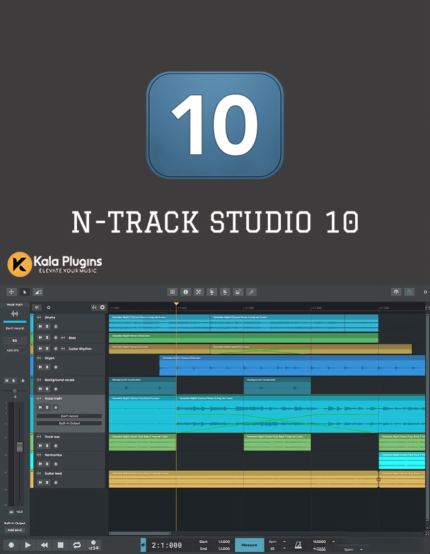The image size is (430, 554).
Task: Arm record on Bass track
Action: coord(55,338)
